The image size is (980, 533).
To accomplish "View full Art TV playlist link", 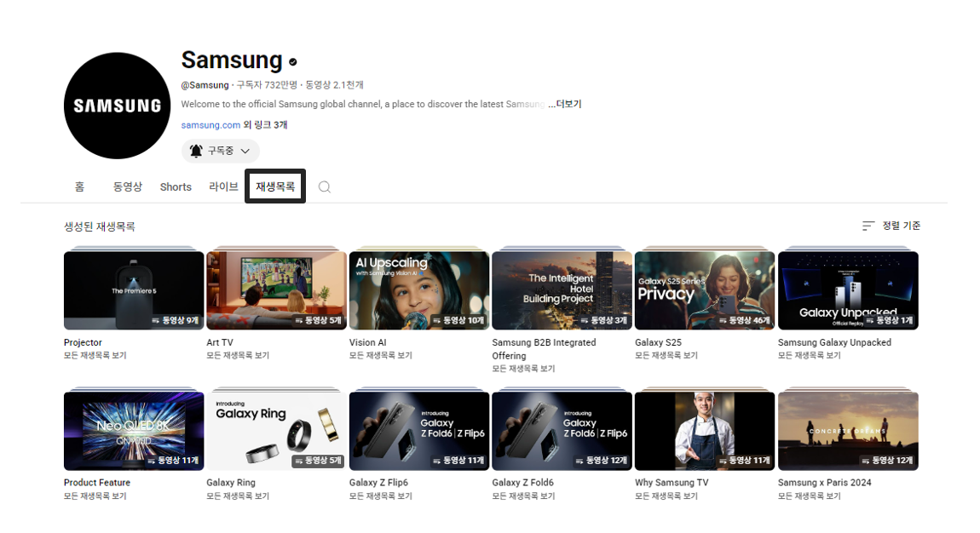I will tap(238, 356).
